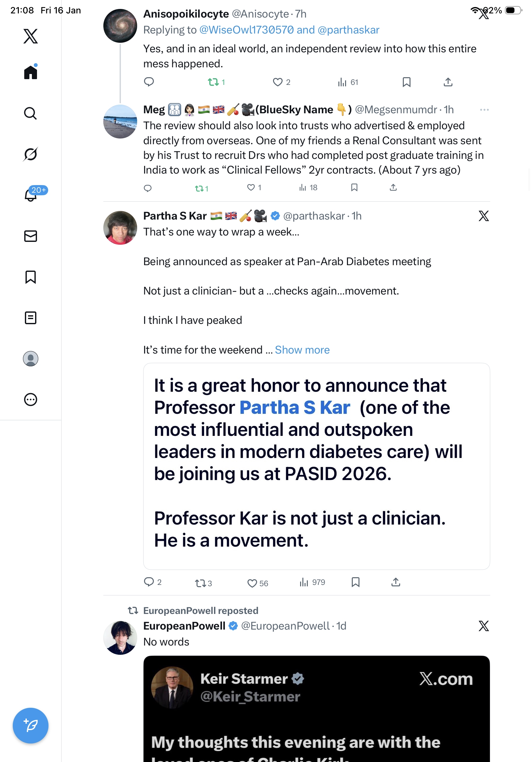Open the sidebar Search magnifier
532x762 pixels.
31,113
